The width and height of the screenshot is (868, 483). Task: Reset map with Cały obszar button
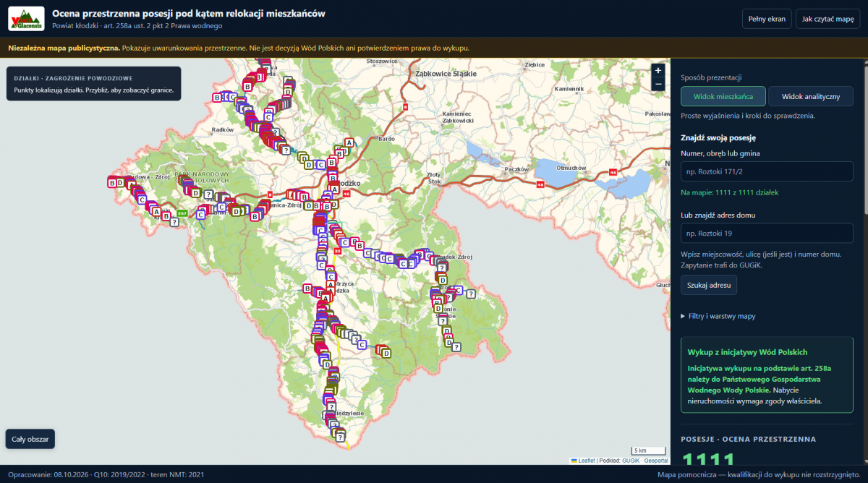pos(30,439)
